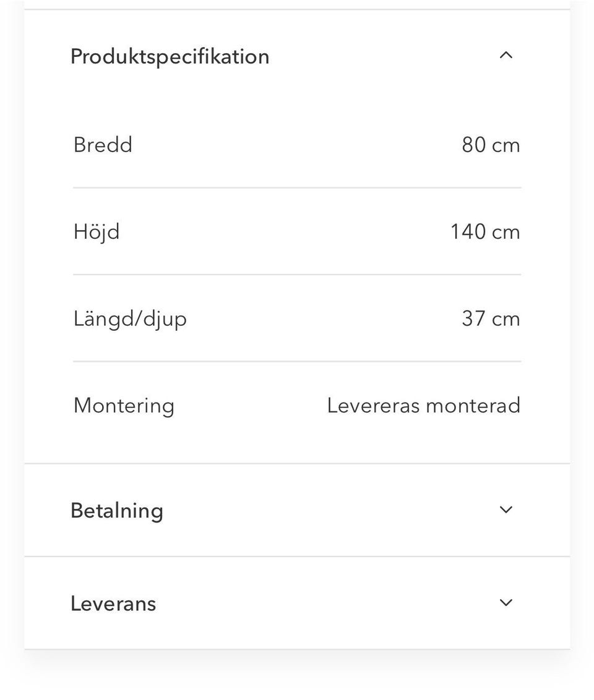Click the divider line below the Höjd row

[x=297, y=275]
